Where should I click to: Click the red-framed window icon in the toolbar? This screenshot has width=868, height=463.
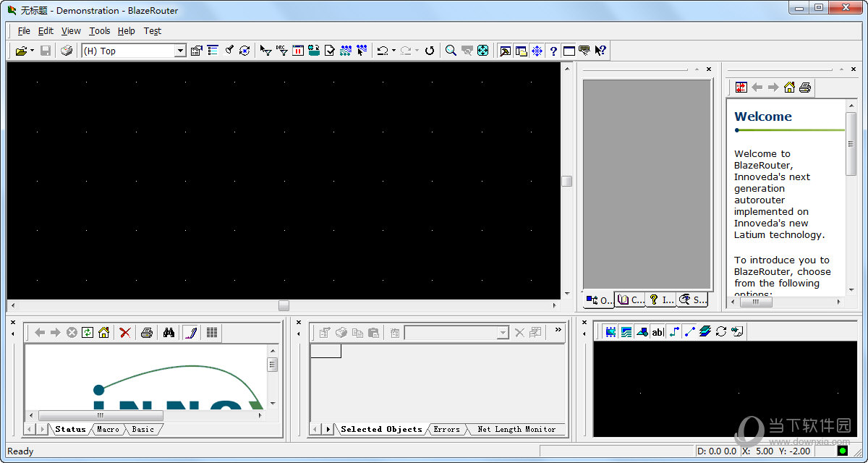click(x=298, y=51)
